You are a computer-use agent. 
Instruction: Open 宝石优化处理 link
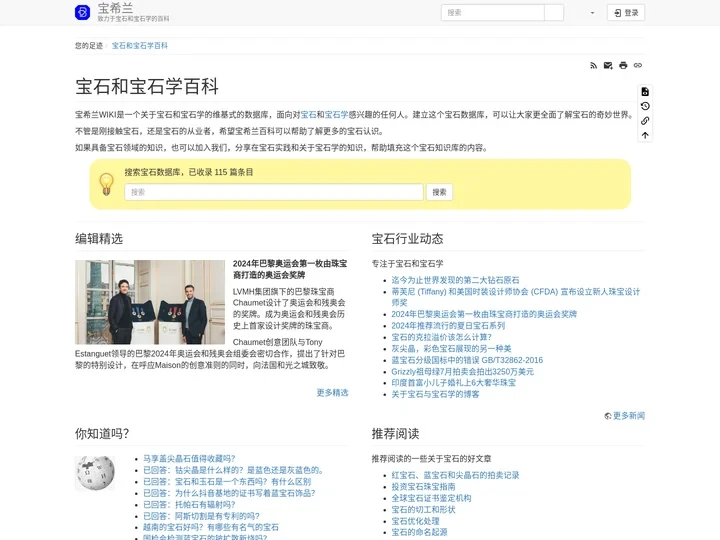click(x=415, y=521)
